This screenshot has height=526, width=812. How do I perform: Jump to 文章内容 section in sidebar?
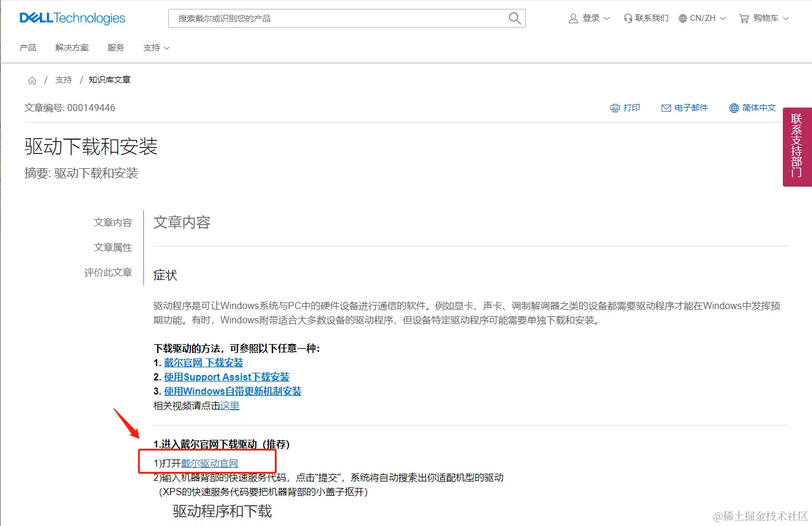113,222
